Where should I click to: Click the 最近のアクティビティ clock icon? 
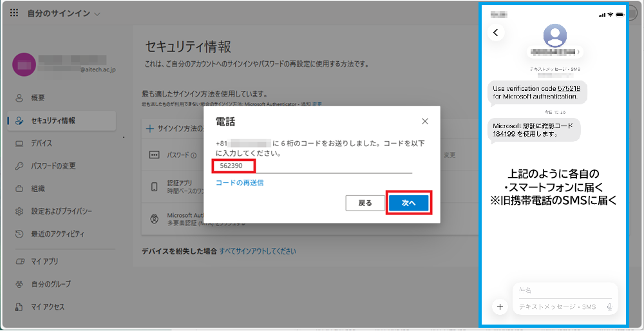coord(19,234)
